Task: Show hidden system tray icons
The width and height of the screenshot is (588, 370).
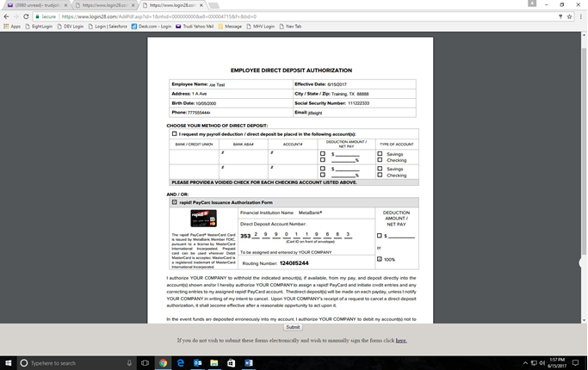Action: pos(525,363)
